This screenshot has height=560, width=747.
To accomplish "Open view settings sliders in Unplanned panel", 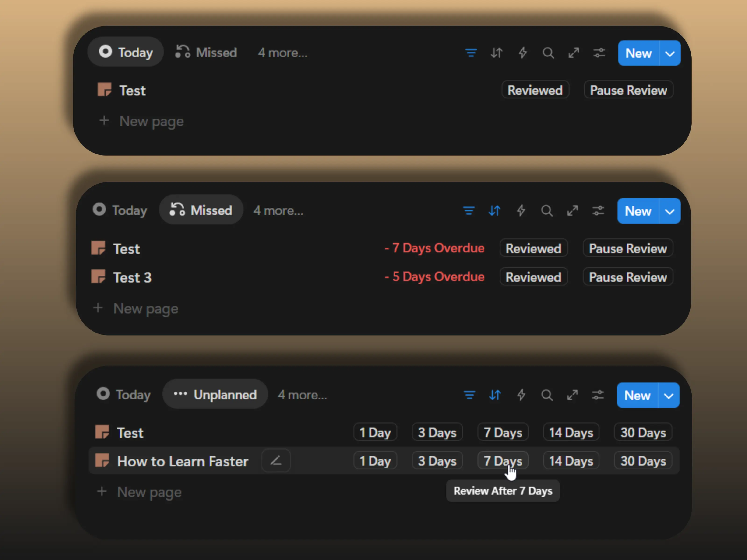I will point(598,395).
